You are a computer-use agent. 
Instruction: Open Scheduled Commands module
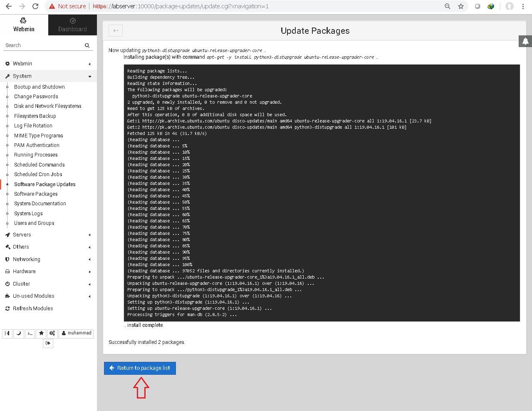pos(40,165)
